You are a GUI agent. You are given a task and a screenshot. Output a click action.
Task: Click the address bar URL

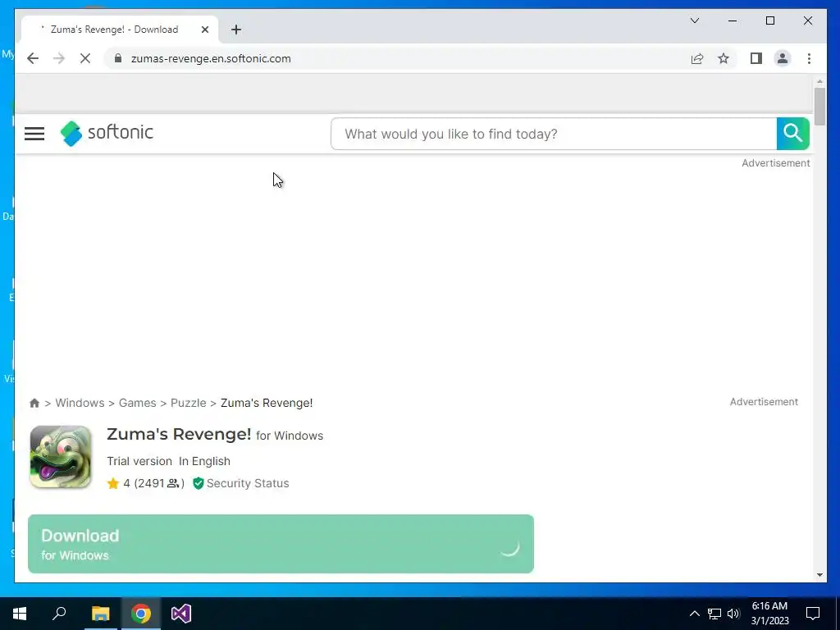211,58
